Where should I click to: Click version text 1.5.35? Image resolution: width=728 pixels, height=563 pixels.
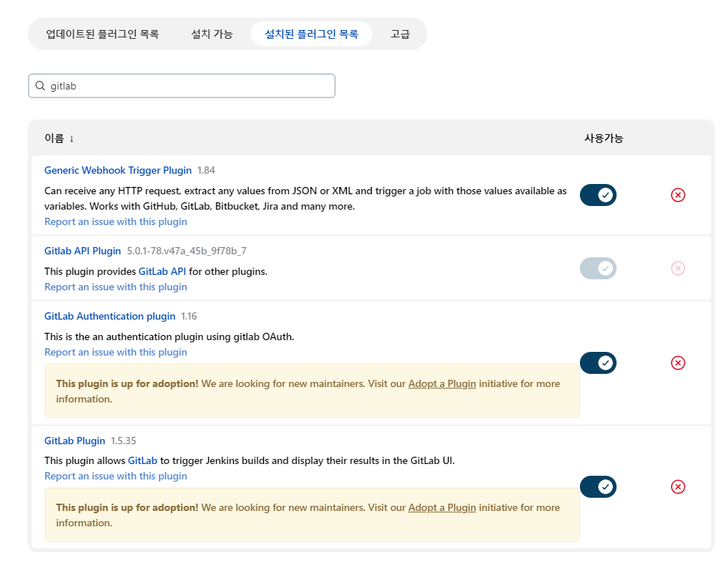123,441
